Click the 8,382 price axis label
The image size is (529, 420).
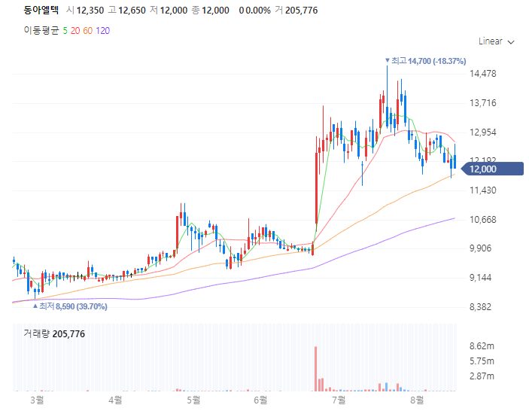pos(481,307)
